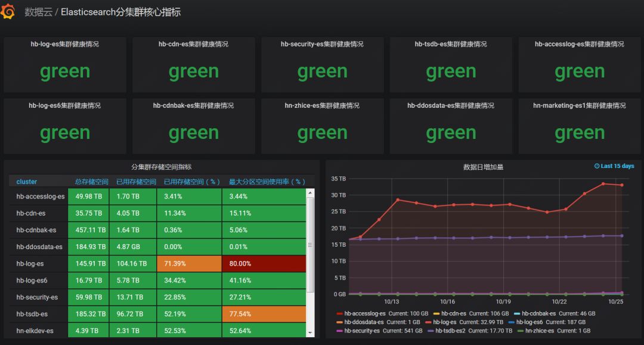Click scroll-up arrow of storage table
Viewport: 644px width, 345px height.
click(x=311, y=192)
